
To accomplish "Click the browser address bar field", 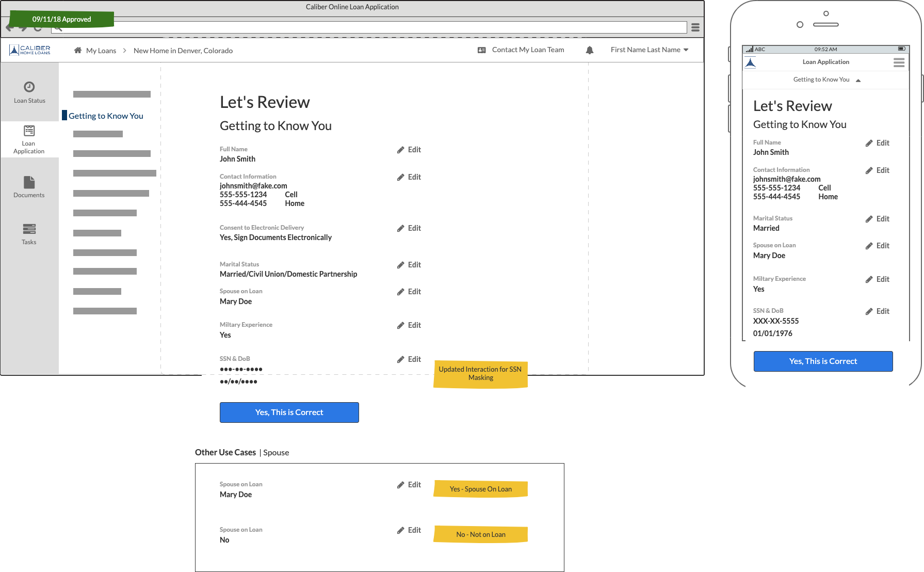I will pyautogui.click(x=369, y=27).
